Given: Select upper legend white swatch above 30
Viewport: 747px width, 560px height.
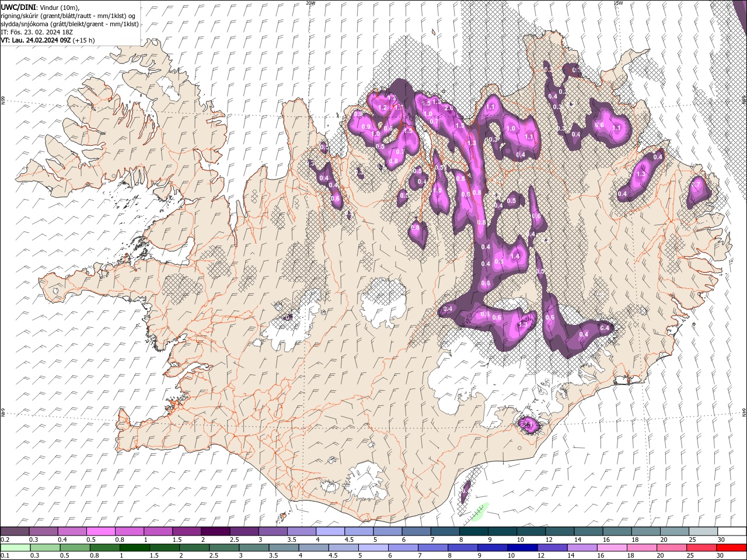Looking at the screenshot, I should pyautogui.click(x=732, y=531).
